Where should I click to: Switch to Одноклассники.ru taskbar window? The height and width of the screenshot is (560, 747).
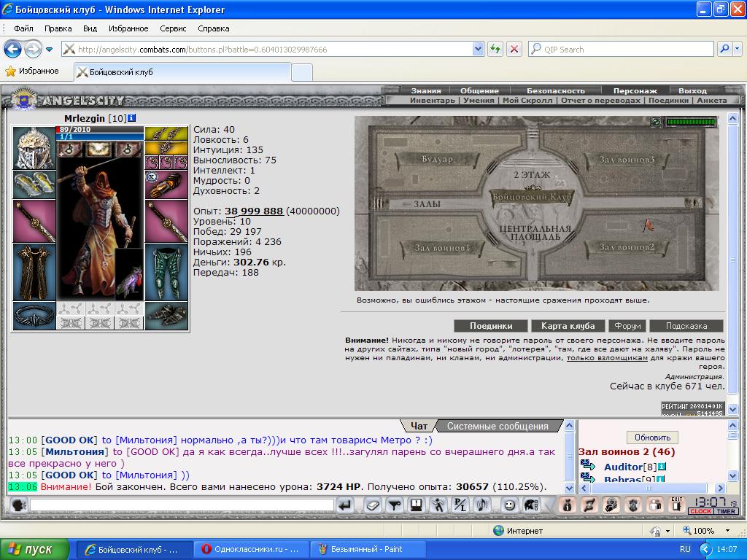(251, 549)
